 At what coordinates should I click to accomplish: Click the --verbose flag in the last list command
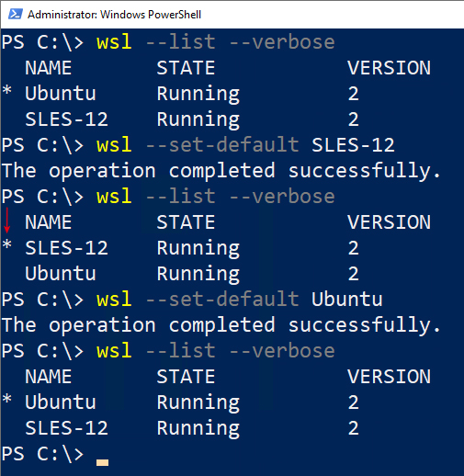point(282,351)
